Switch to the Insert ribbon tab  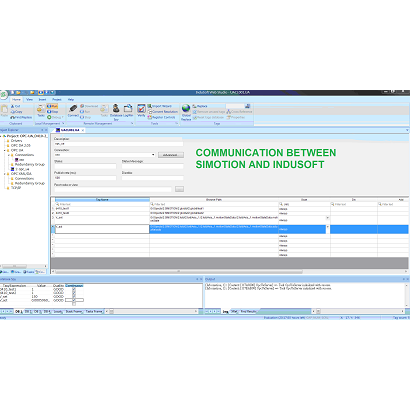(x=42, y=99)
